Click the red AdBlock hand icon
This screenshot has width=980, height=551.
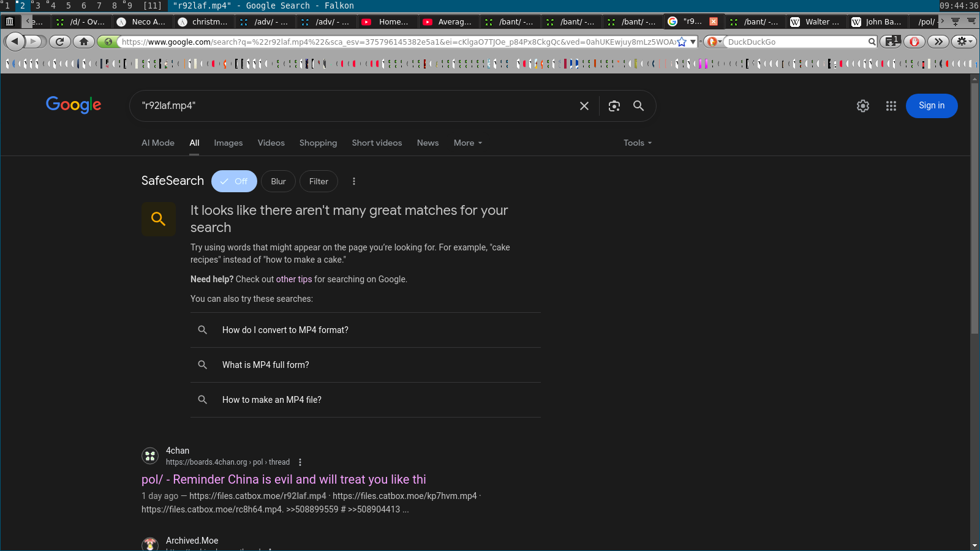point(914,42)
